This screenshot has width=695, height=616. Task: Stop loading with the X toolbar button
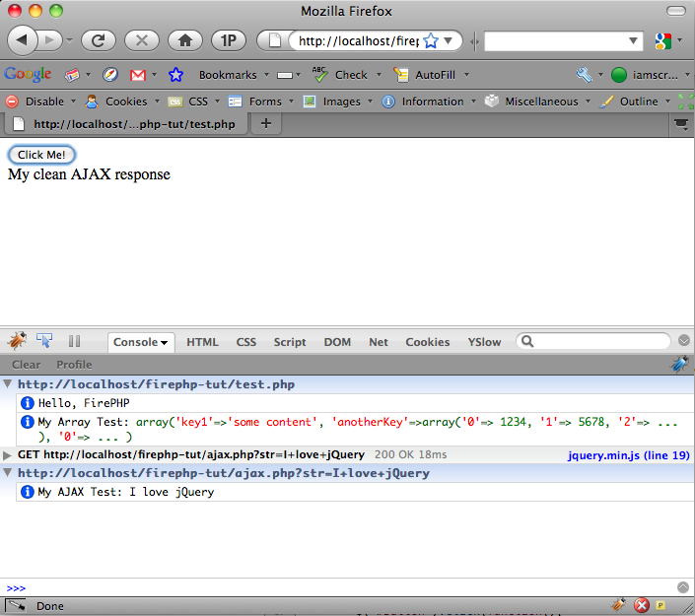(x=142, y=40)
